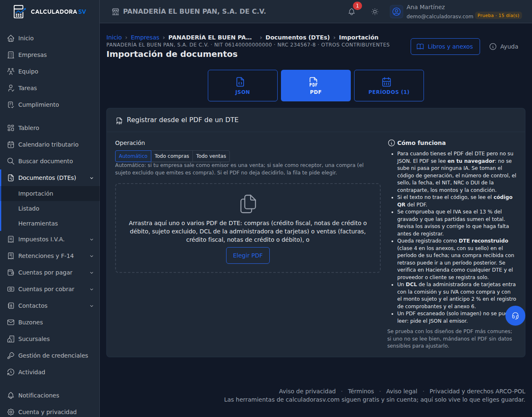
Task: Click the Actividad history icon
Action: [x=11, y=372]
